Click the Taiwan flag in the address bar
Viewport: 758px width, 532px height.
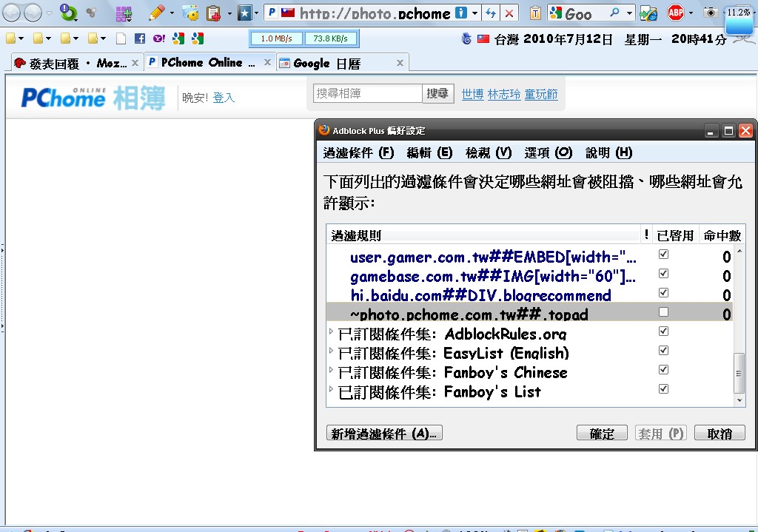point(288,13)
